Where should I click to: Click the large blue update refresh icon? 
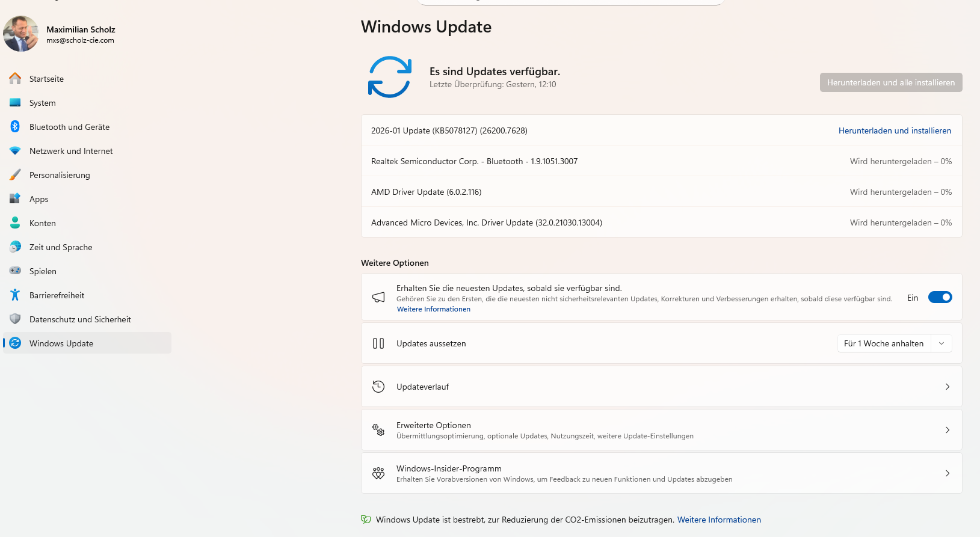(x=389, y=77)
